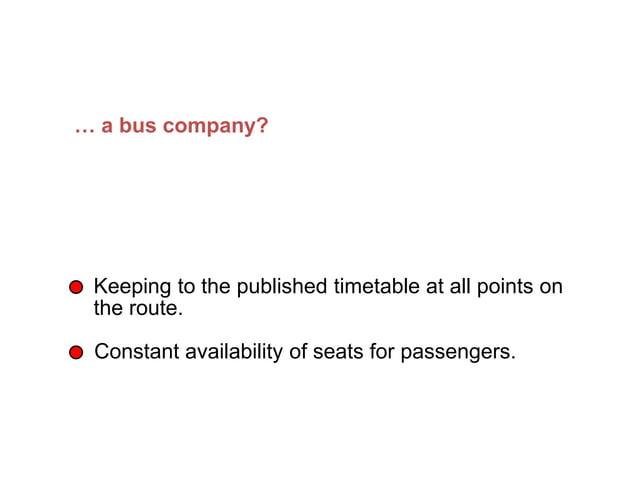638x478 pixels.
Task: Click the word "seats" in second bullet
Action: tap(336, 352)
